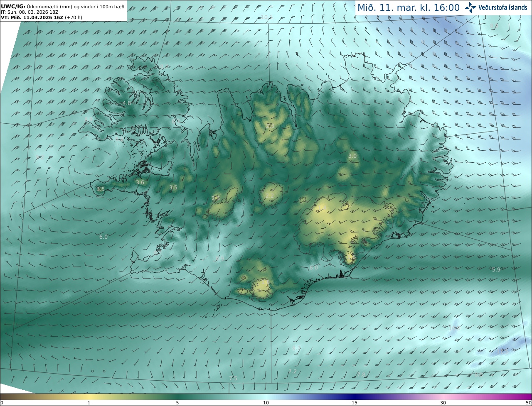Click the '15' label on the color scale
The width and height of the screenshot is (532, 406).
point(355,403)
